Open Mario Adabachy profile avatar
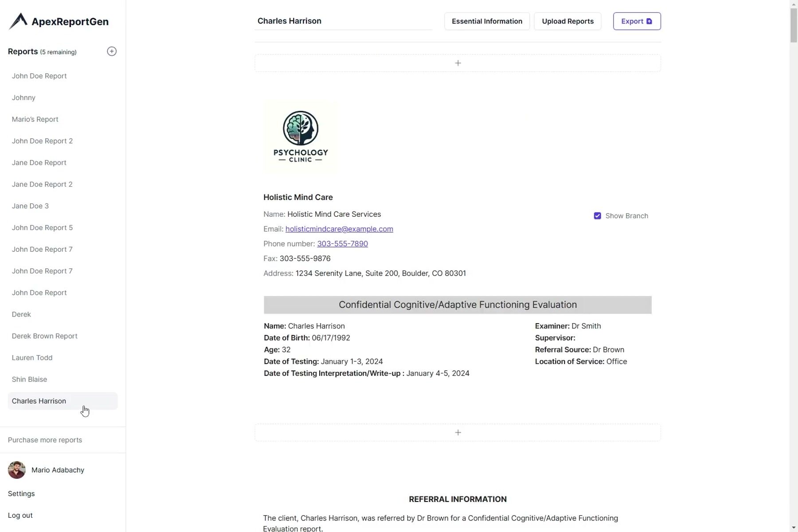Image resolution: width=798 pixels, height=532 pixels. pyautogui.click(x=17, y=470)
